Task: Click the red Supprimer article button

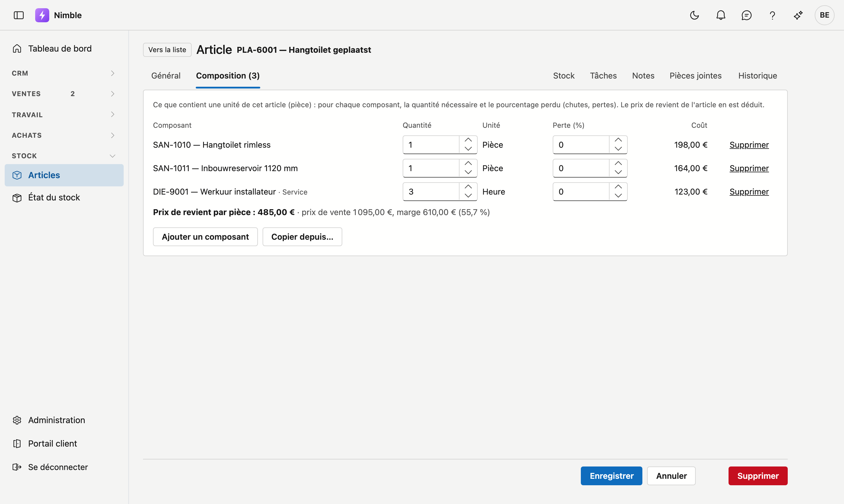Action: point(758,476)
